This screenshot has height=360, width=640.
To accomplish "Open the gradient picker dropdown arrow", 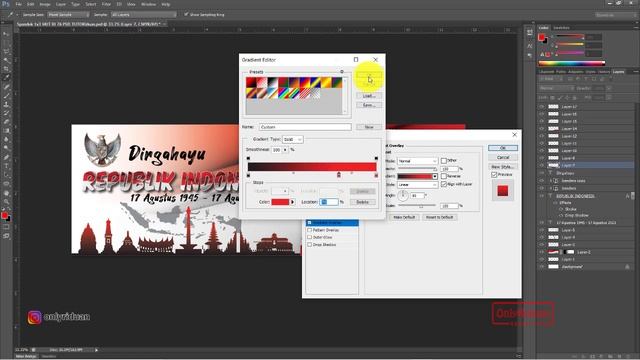I will coord(435,176).
